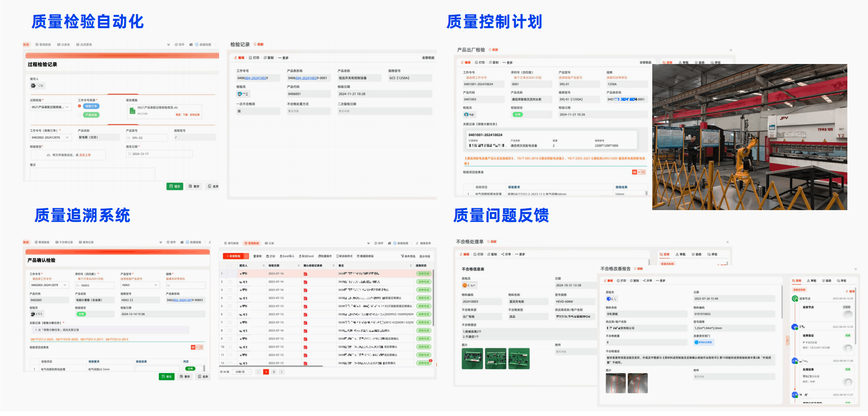This screenshot has width=868, height=416.
Task: Click 批量操作 in the data list toolbar
Action: pyautogui.click(x=325, y=256)
